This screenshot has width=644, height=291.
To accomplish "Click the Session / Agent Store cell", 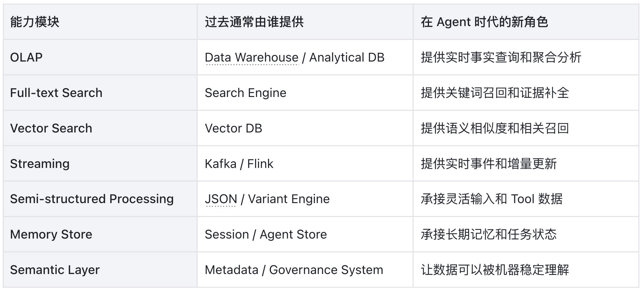I will click(305, 235).
